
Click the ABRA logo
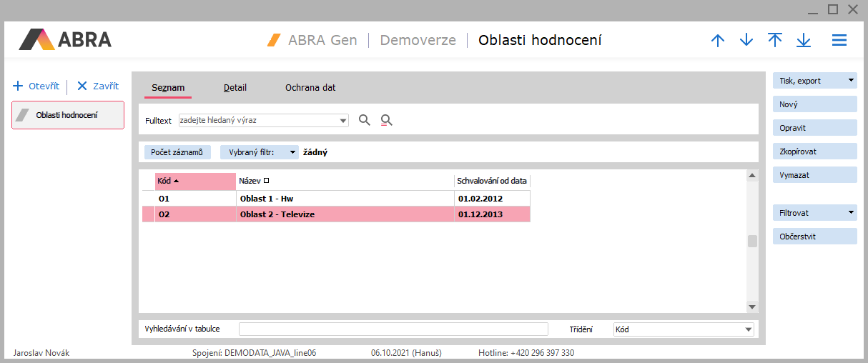pyautogui.click(x=65, y=39)
